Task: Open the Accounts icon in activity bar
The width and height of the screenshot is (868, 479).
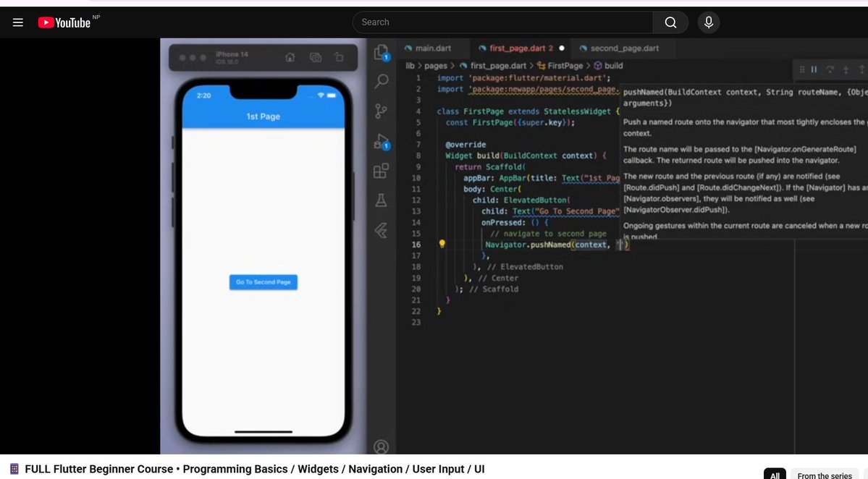Action: [381, 446]
